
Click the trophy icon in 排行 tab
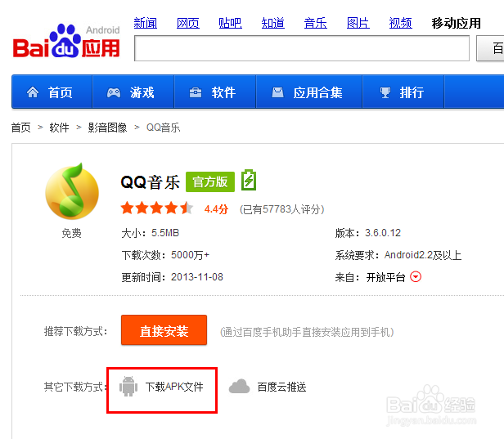[385, 93]
